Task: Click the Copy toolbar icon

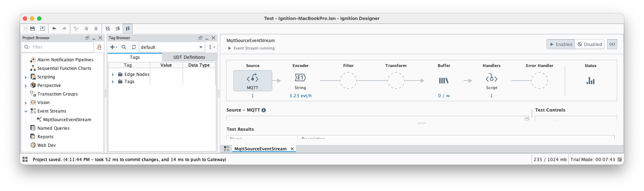Action: pyautogui.click(x=86, y=29)
